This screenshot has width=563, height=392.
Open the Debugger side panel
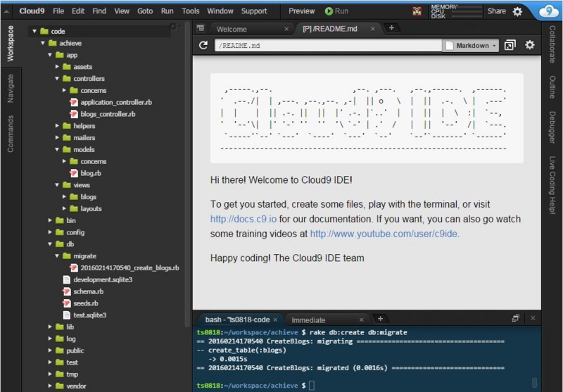(x=552, y=127)
